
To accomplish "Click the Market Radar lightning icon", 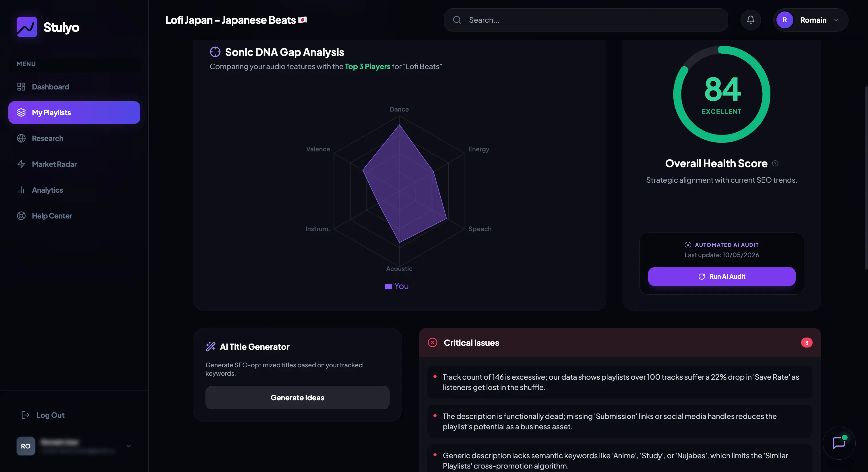I will (x=21, y=164).
